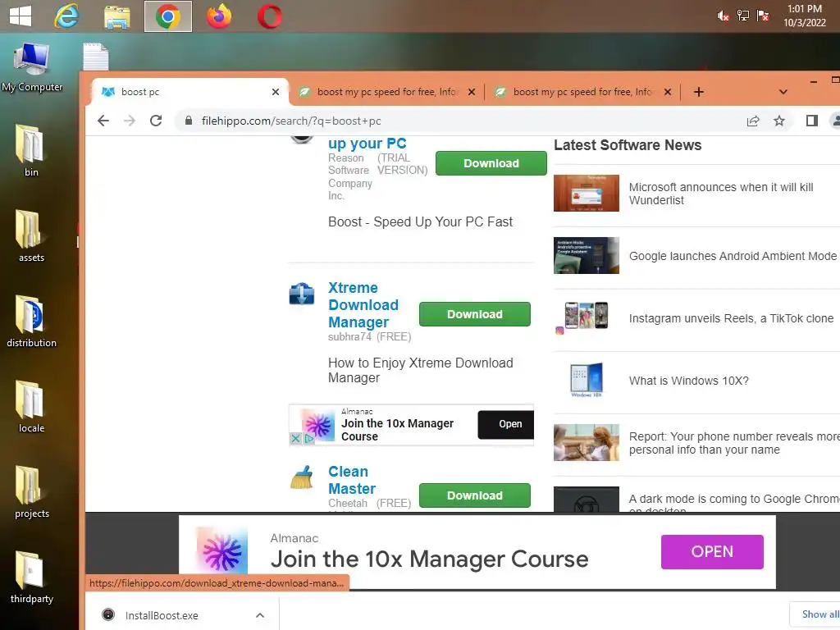This screenshot has height=630, width=840.
Task: Click the Xtreme Download Manager app icon
Action: (x=302, y=294)
